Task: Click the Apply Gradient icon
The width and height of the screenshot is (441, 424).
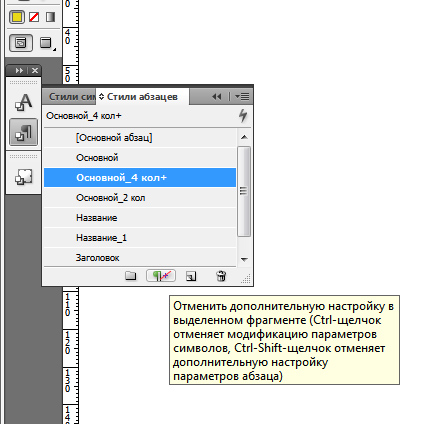Action: [50, 17]
